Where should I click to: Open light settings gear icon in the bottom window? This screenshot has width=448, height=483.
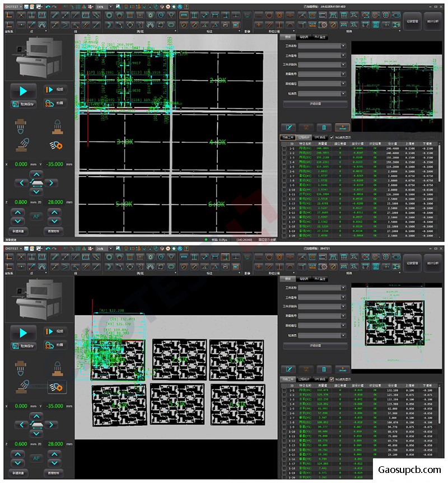56,387
